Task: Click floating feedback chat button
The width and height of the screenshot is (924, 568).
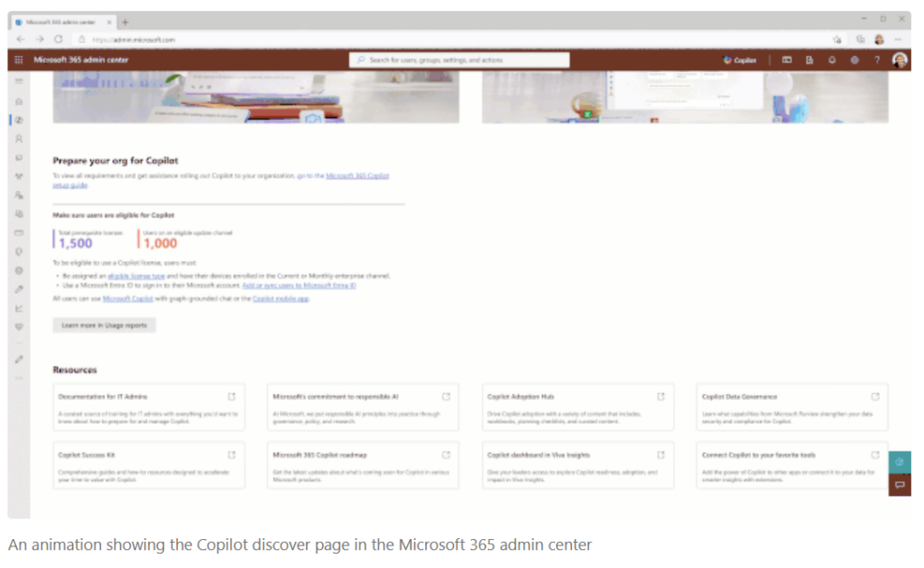Action: [900, 485]
